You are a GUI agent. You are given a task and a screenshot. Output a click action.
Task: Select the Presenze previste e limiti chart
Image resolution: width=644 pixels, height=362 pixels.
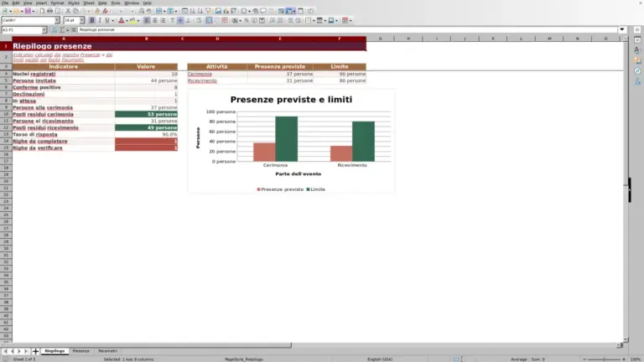point(291,141)
